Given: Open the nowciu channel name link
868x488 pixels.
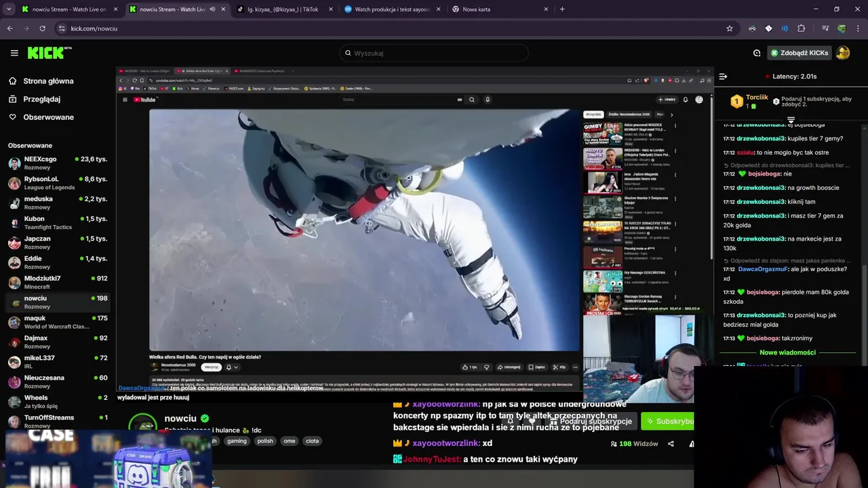Looking at the screenshot, I should pos(180,418).
